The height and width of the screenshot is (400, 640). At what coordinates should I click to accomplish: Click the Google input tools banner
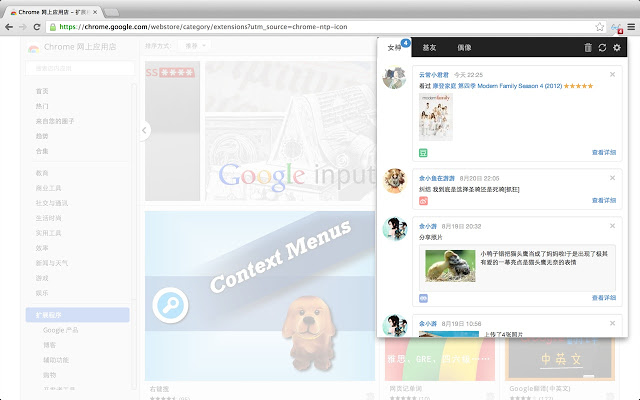click(291, 131)
